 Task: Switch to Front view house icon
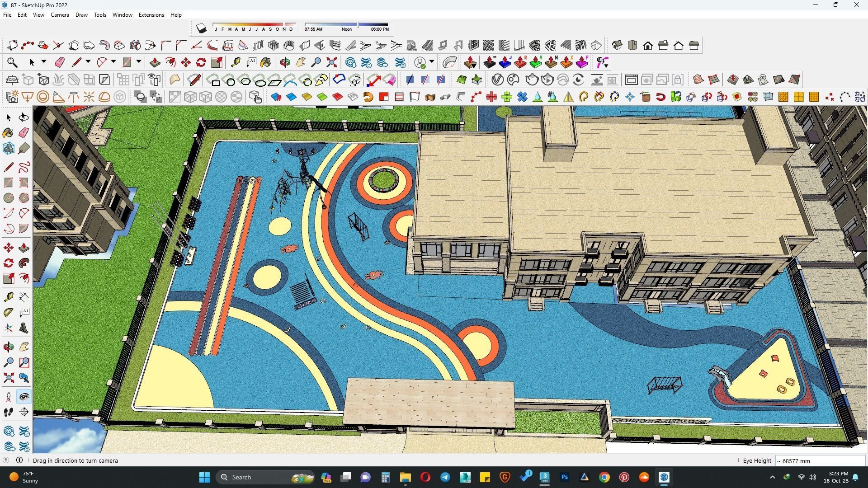tap(648, 45)
